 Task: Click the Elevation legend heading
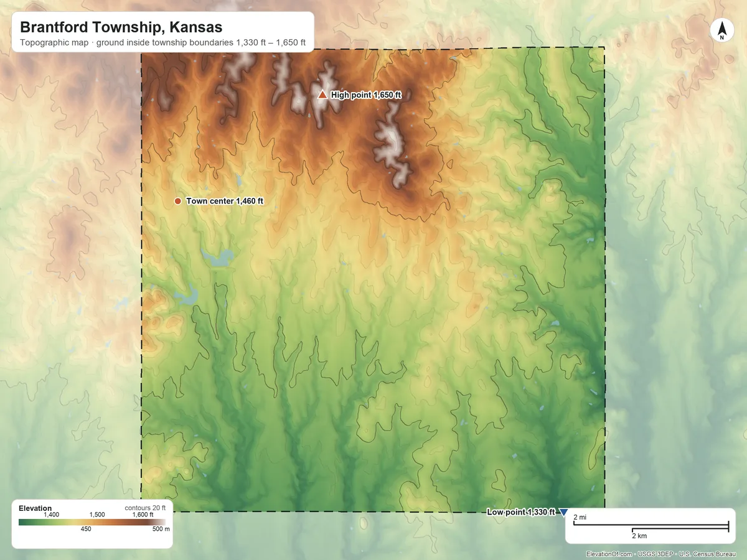(x=35, y=508)
